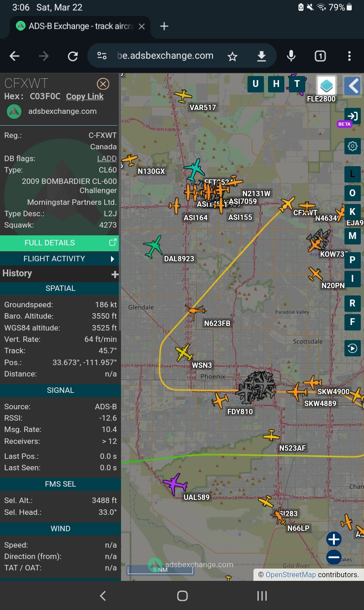Viewport: 364px width, 610px height.
Task: Select the N130GX aircraft icon
Action: click(130, 160)
